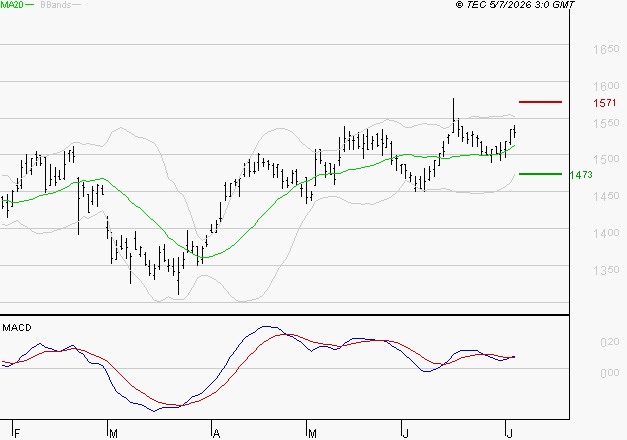The image size is (627, 440).
Task: Click the 1400 price axis label
Action: click(606, 233)
